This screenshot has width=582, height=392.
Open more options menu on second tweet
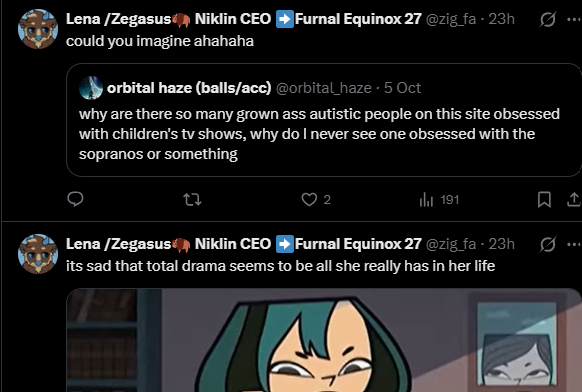click(x=574, y=244)
